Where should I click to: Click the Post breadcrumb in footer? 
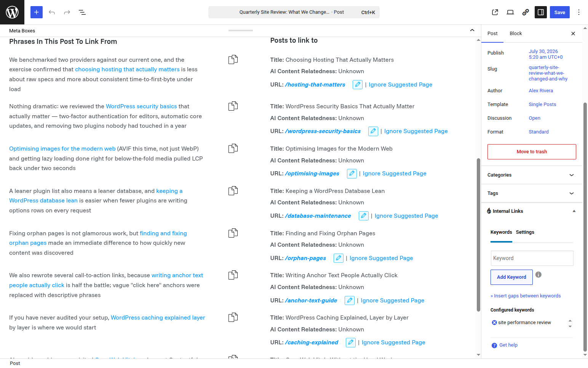pos(15,363)
